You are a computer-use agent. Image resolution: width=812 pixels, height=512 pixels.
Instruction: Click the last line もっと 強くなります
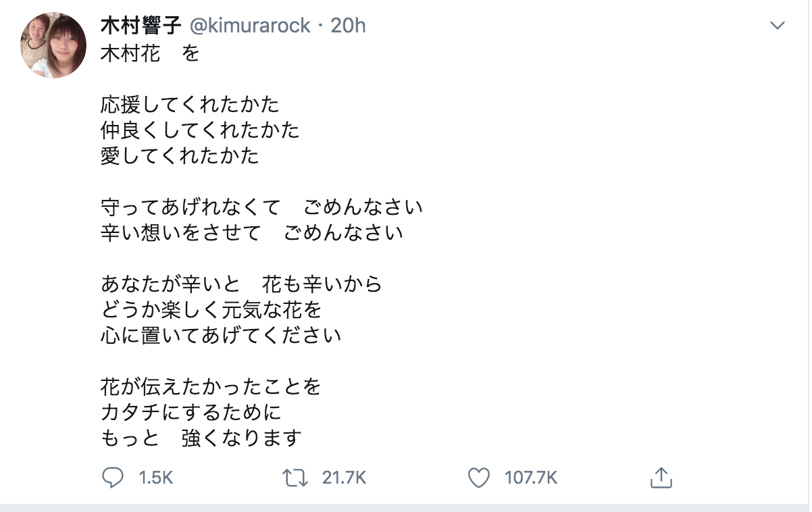(x=200, y=438)
